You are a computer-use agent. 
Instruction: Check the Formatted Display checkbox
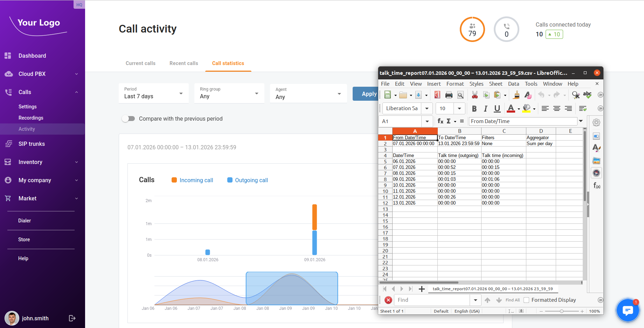[526, 300]
